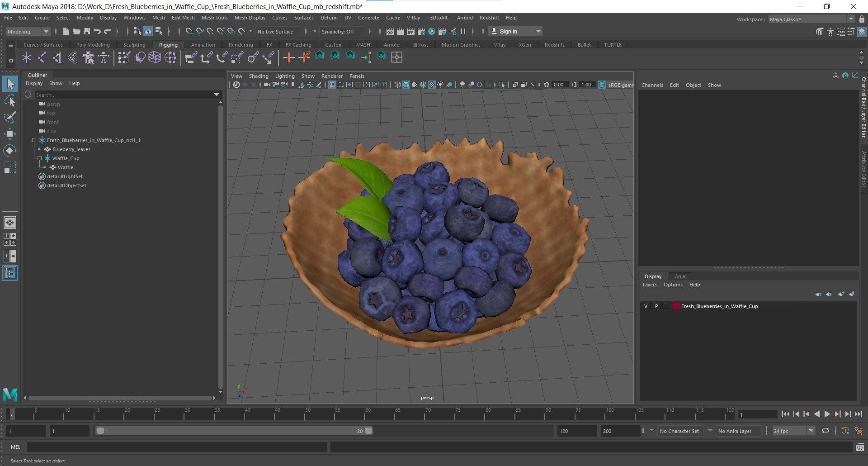Click the Create Joints shelf icon
Viewport: 868px width, 466px height.
click(x=42, y=57)
